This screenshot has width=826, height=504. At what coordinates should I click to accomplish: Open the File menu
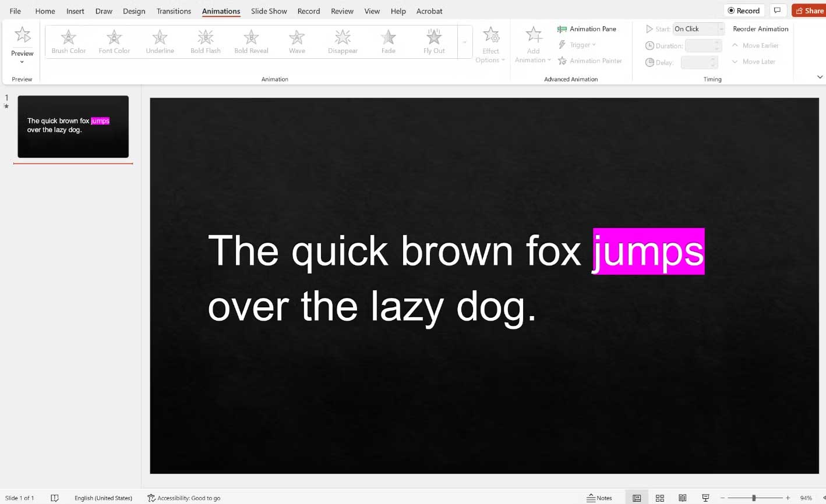pyautogui.click(x=15, y=11)
